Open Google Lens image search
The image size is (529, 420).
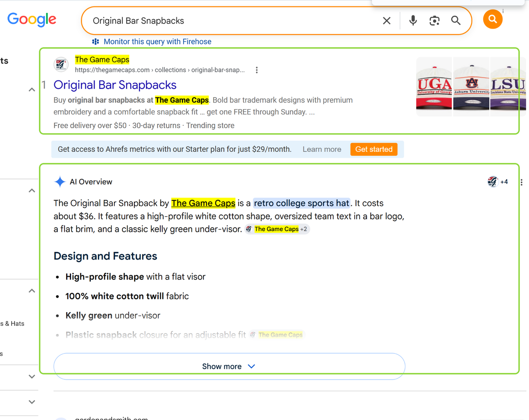434,21
